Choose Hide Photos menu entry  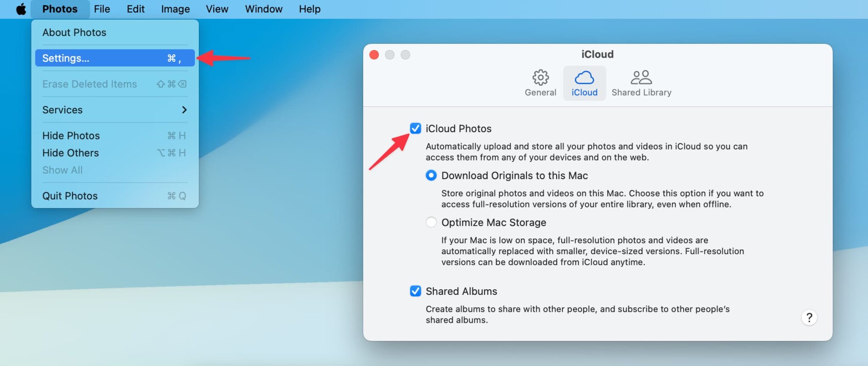[x=115, y=136]
